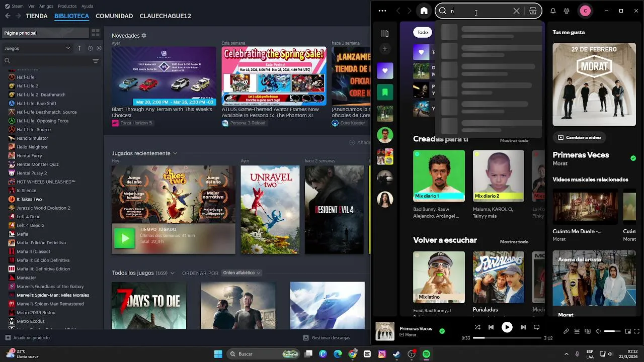Click Mostrar todo for Creadas para ti
The width and height of the screenshot is (644, 362).
pyautogui.click(x=514, y=140)
